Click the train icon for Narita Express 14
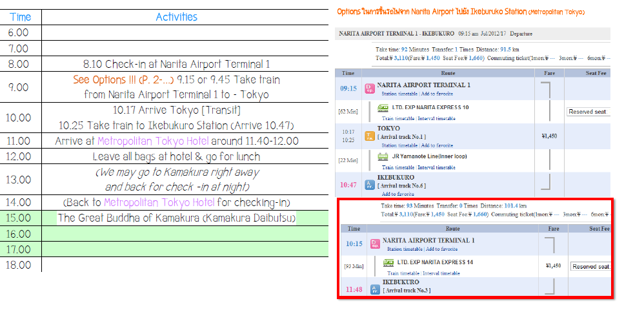The image size is (644, 323). 388,262
